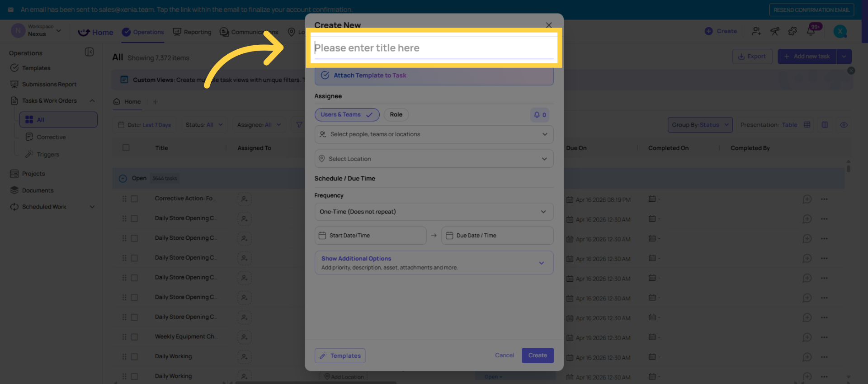Select All under Tasks & Work Orders

(58, 120)
